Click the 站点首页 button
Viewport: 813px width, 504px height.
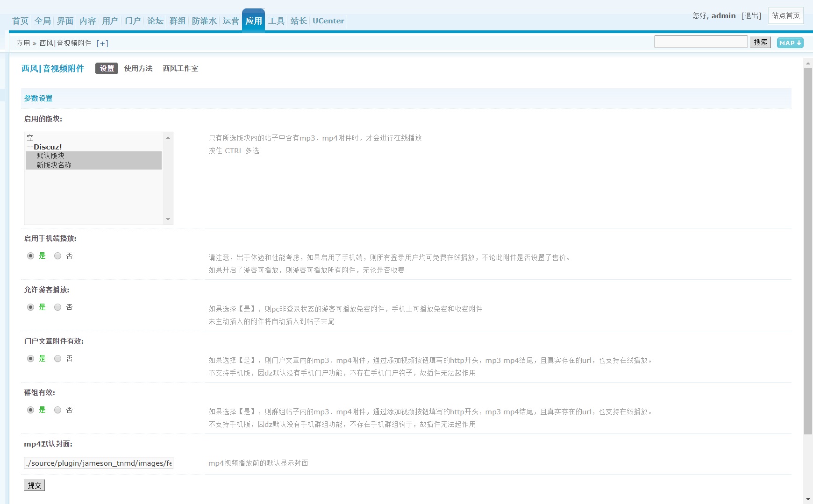[x=786, y=15]
